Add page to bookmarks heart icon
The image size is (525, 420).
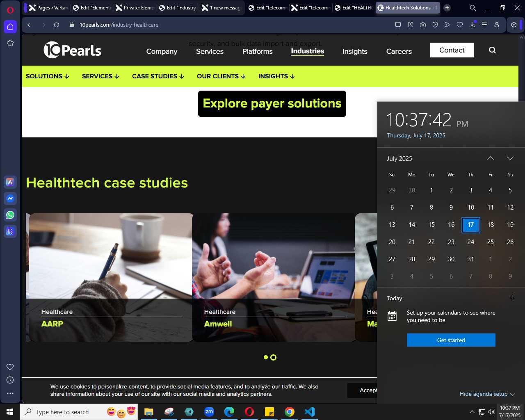click(x=460, y=25)
